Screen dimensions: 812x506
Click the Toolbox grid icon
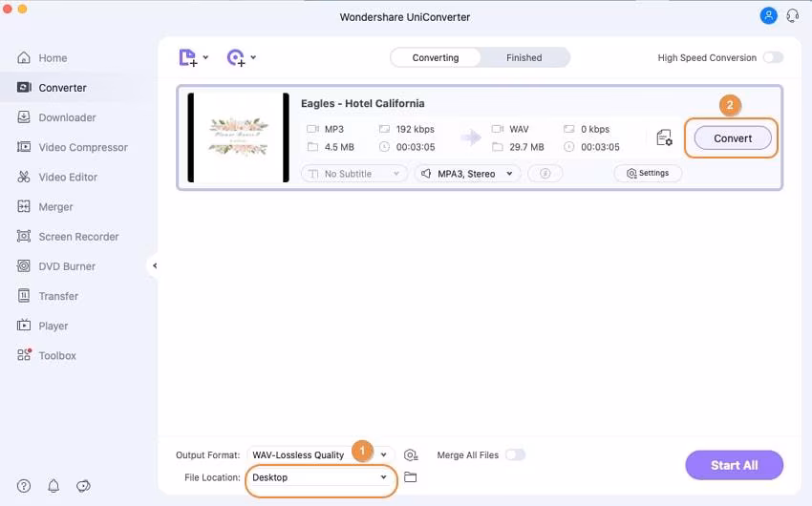pos(24,355)
